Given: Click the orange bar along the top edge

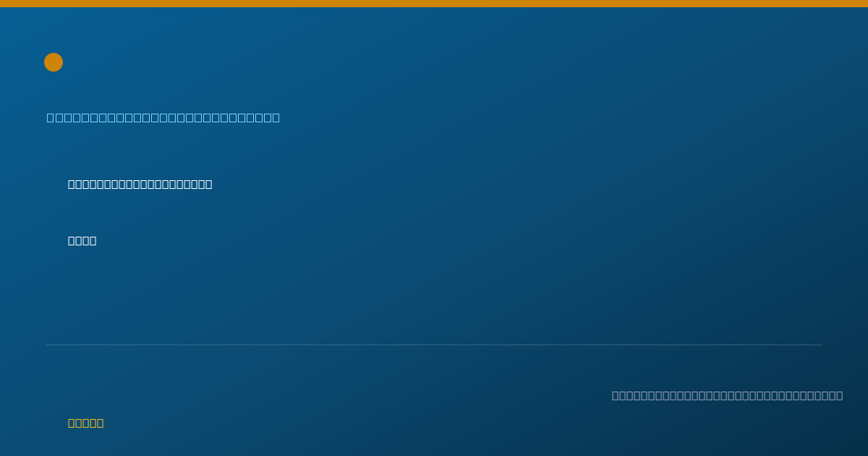Looking at the screenshot, I should pyautogui.click(x=434, y=4).
